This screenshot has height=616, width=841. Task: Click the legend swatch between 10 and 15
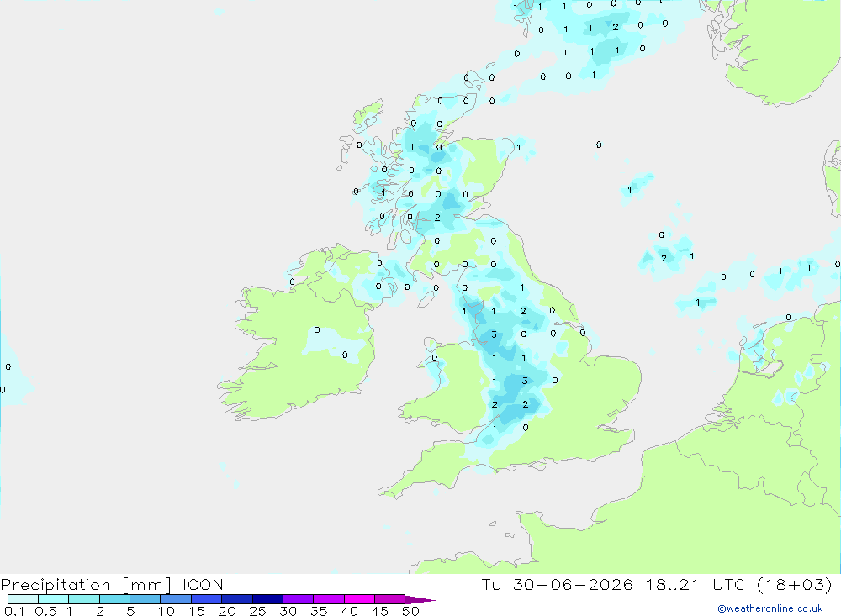(176, 599)
